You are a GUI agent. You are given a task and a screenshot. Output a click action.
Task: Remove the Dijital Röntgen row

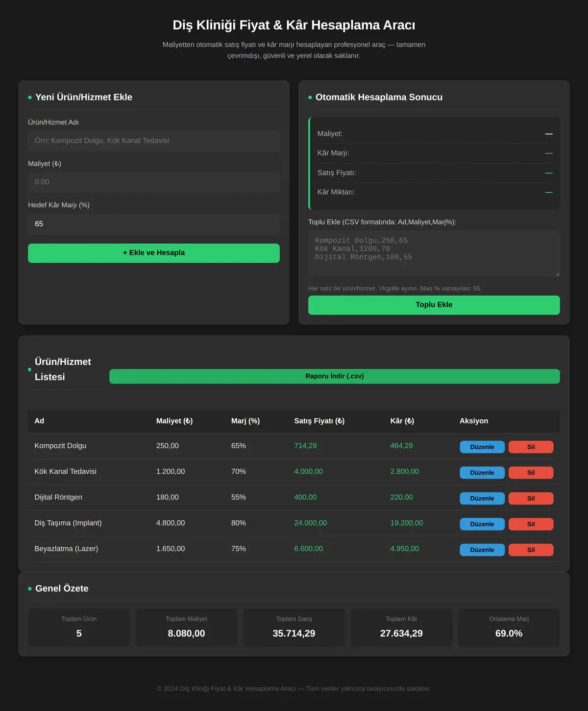click(x=531, y=498)
